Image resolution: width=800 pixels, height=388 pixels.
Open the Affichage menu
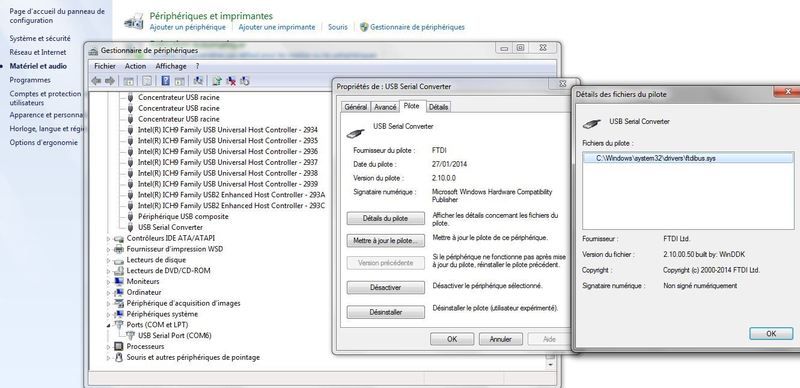click(171, 66)
